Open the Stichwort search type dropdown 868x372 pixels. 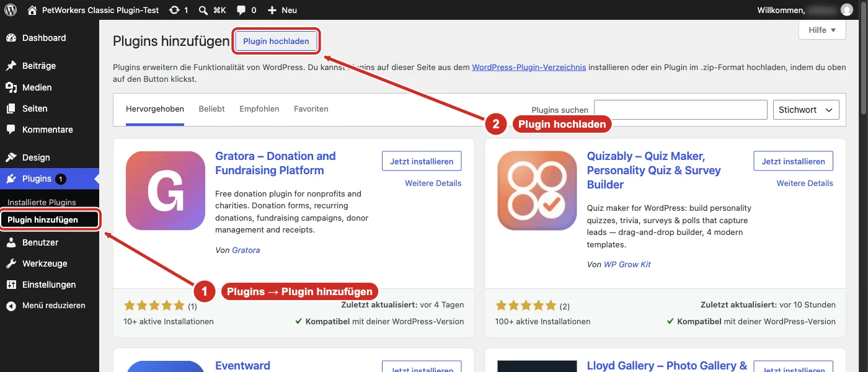point(806,110)
